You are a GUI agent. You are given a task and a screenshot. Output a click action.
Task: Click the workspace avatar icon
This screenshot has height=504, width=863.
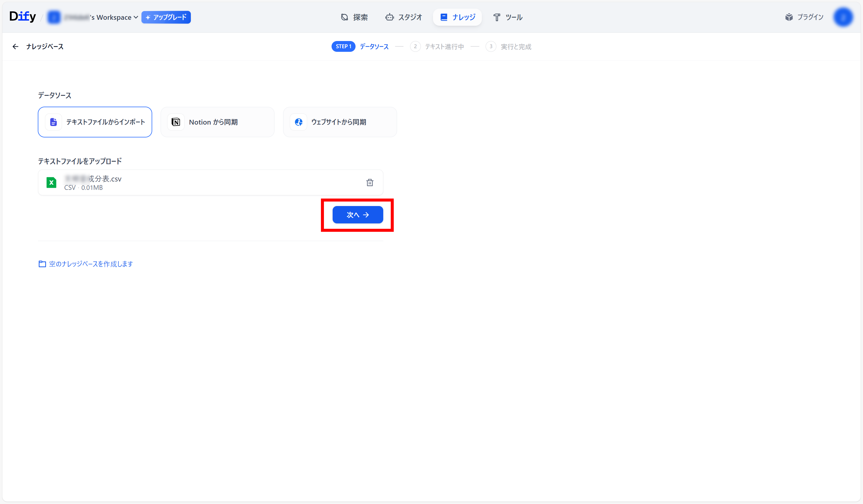tap(54, 17)
